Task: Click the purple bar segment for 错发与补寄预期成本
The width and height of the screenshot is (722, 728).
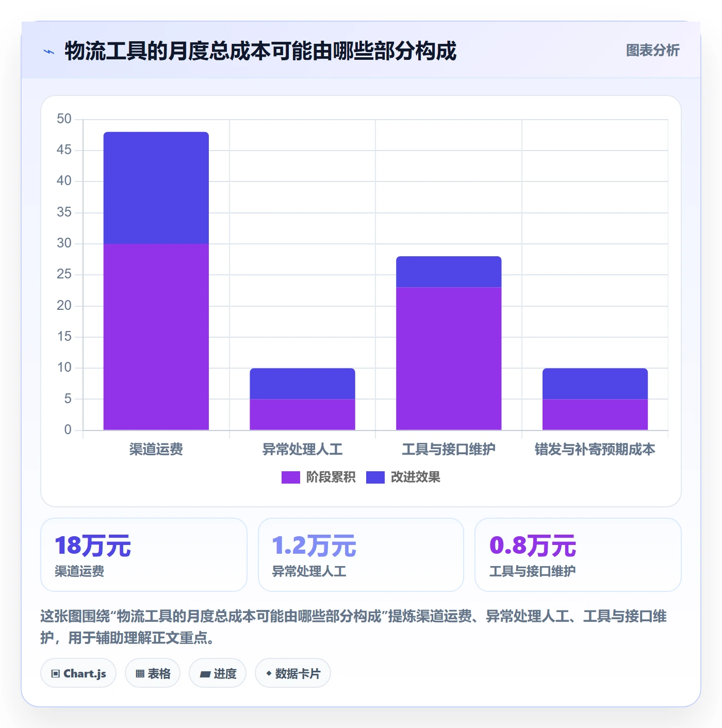Action: click(x=595, y=415)
